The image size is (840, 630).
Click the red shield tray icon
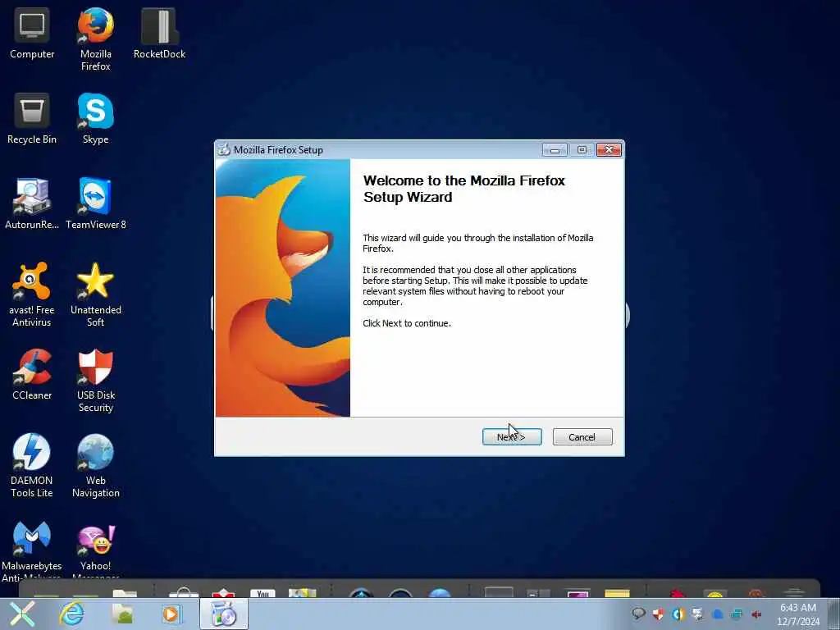(659, 614)
